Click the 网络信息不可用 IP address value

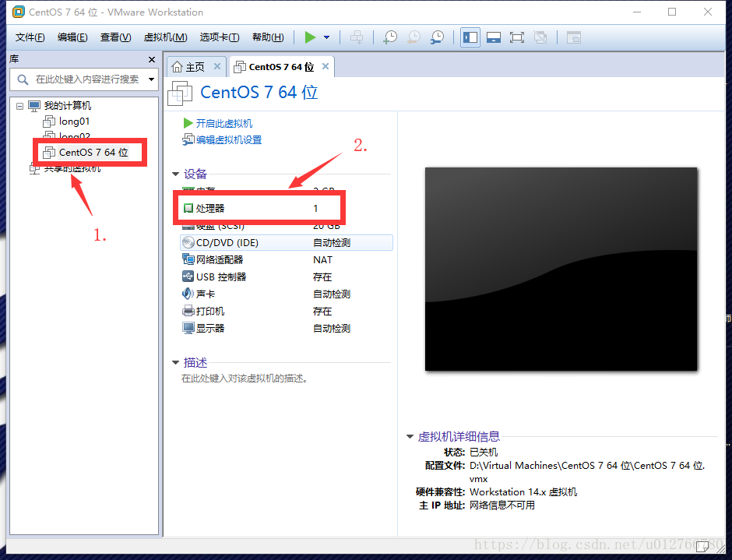pos(501,505)
